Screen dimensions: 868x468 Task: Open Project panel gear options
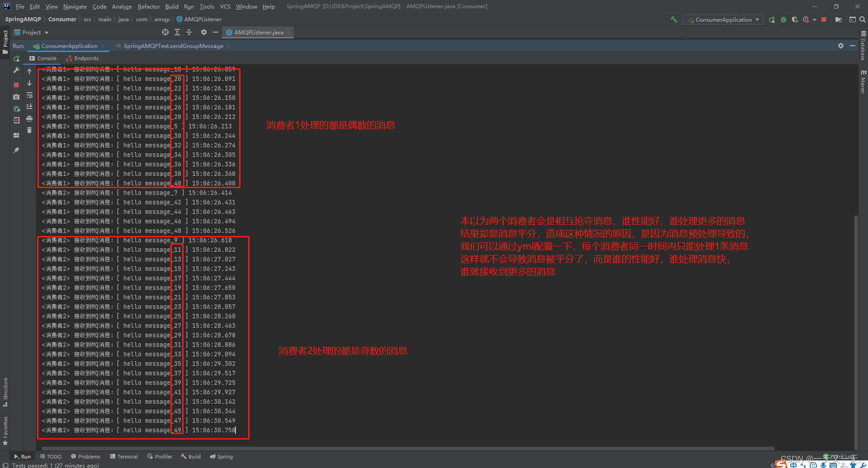[x=204, y=32]
